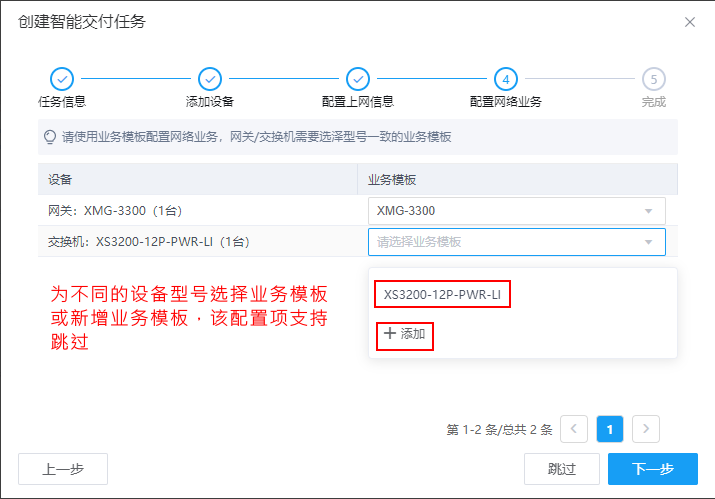
Task: Click the 设备 column header
Action: (60, 179)
